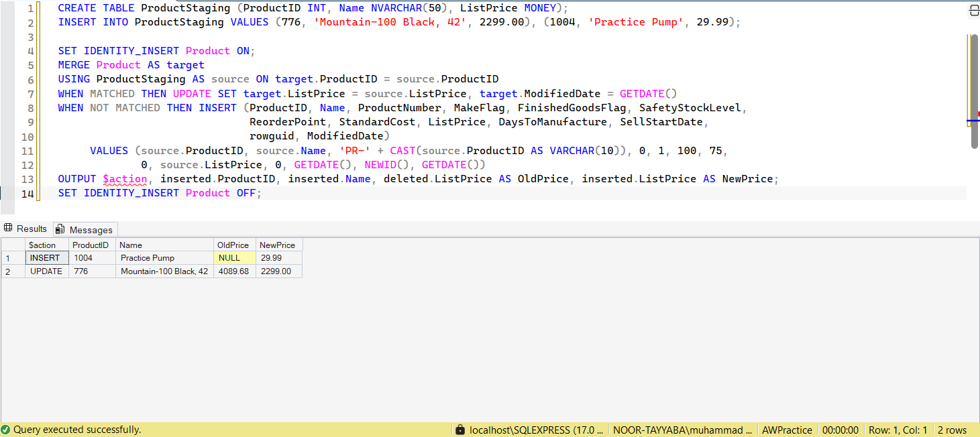Click the lock icon beside localhost\SQLEXPRESS
The image size is (980, 437).
[x=459, y=430]
